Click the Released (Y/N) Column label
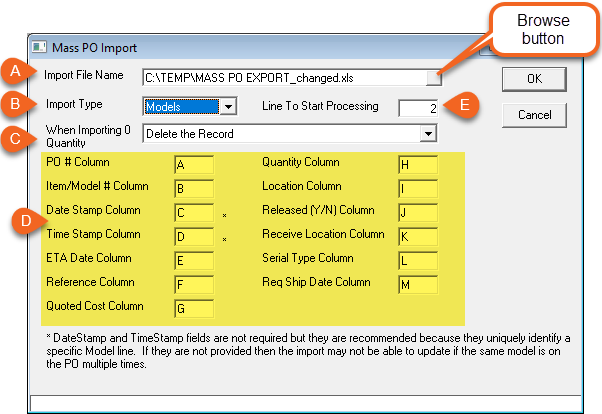Viewport: 602px width, 414px height. coord(318,210)
